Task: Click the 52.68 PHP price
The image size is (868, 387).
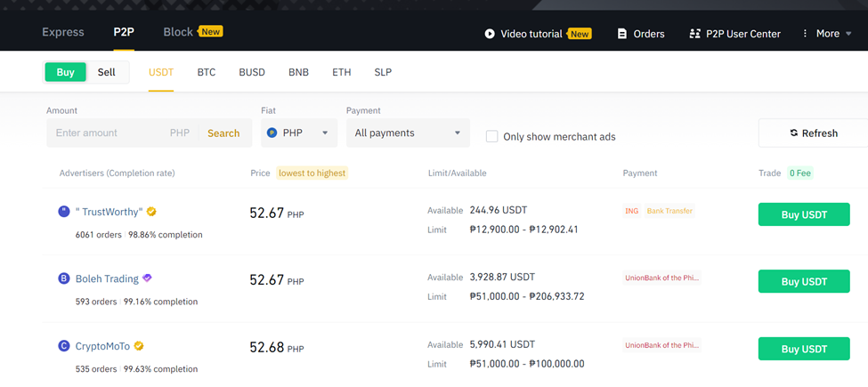Action: coord(277,348)
